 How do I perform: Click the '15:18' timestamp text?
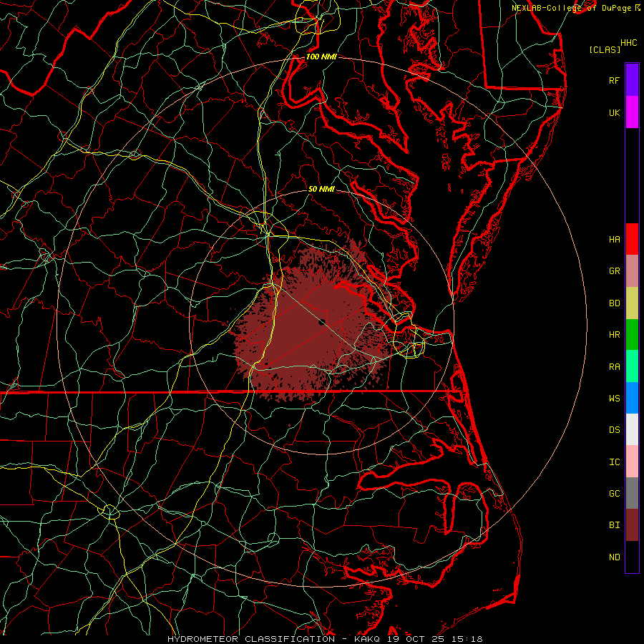pyautogui.click(x=466, y=639)
